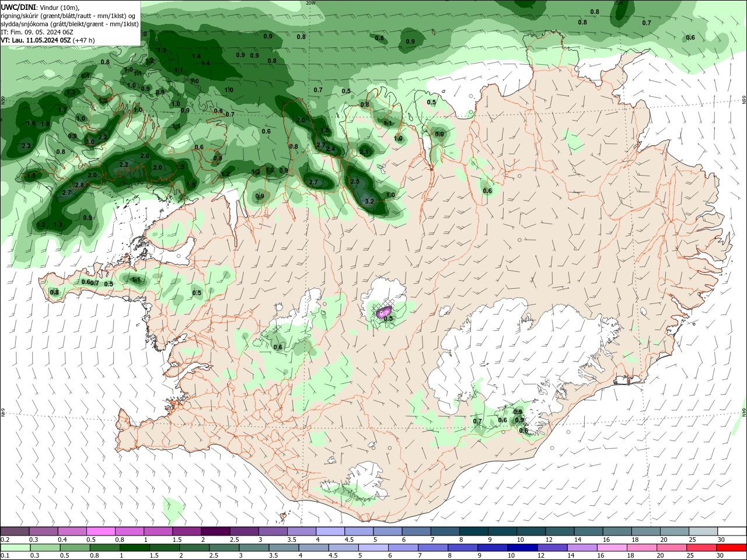This screenshot has height=560, width=747.
Task: Pick the light pink swatch labeled 16 in lower legend
Action: pos(612,548)
